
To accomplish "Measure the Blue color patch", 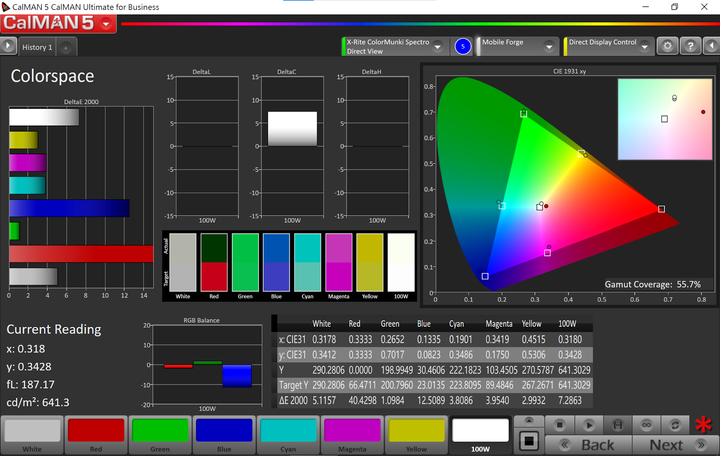I will [x=224, y=435].
